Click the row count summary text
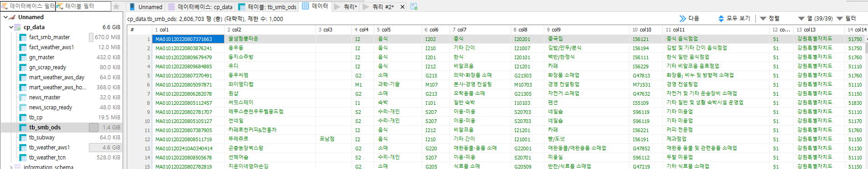The image size is (868, 169). 205,19
